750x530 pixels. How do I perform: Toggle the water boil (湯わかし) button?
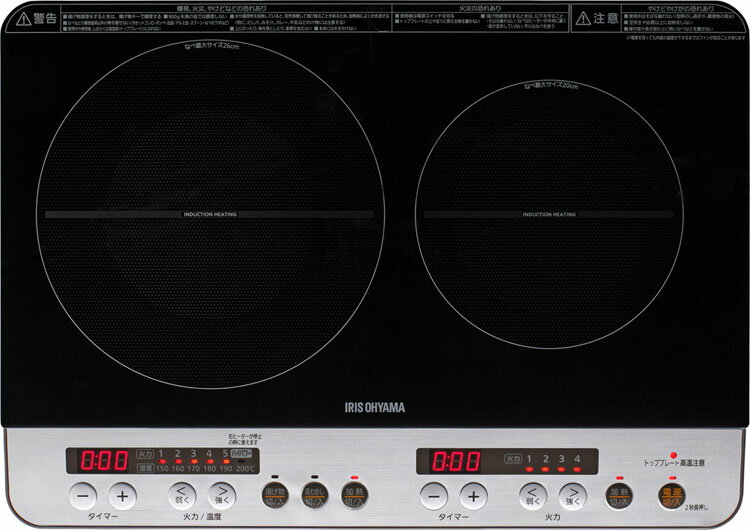315,495
